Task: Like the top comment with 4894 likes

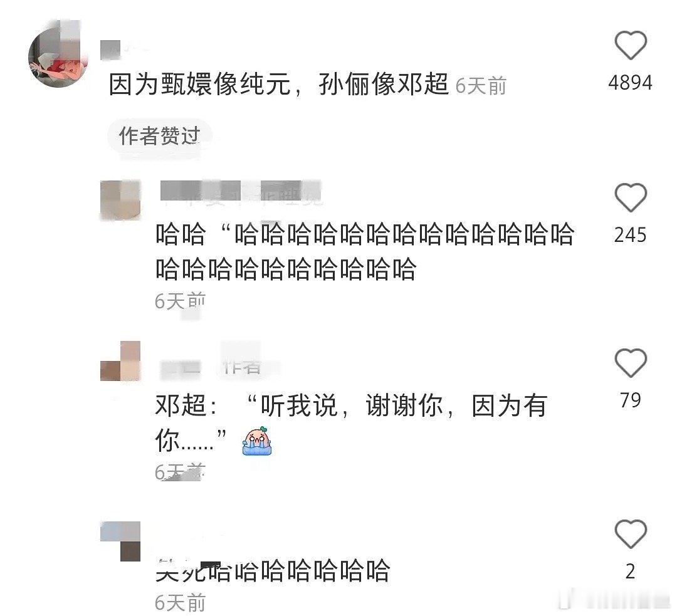Action: pyautogui.click(x=631, y=45)
